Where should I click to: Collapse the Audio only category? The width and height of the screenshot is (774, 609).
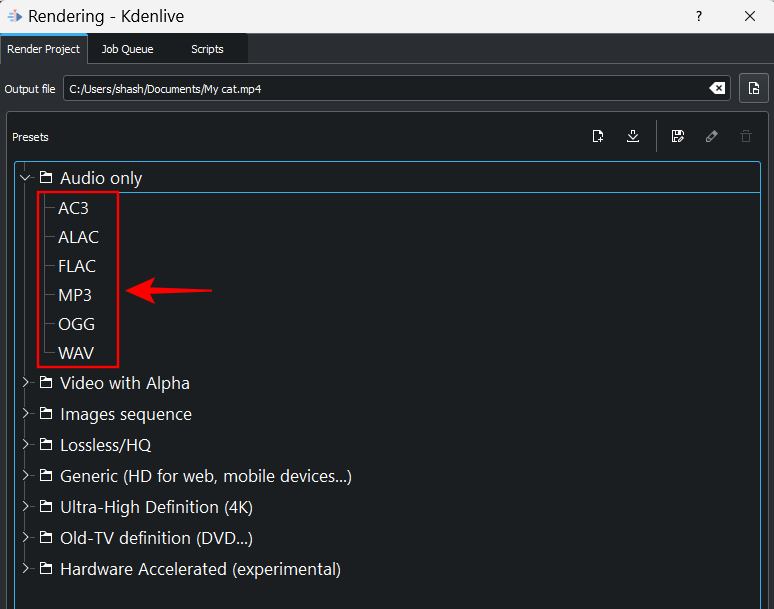[25, 177]
